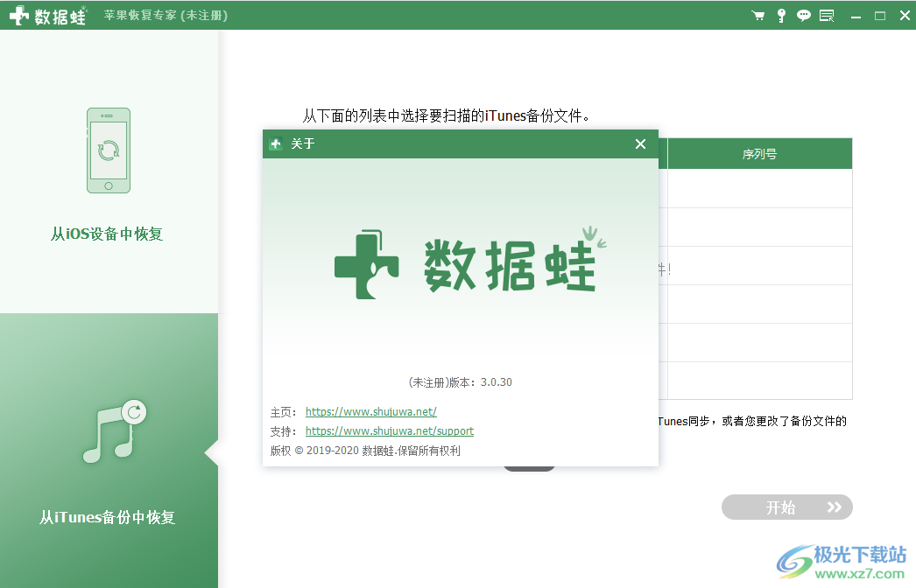Click the iPhone sync icon in iOS panel
Screen dimensions: 916x588
108,149
